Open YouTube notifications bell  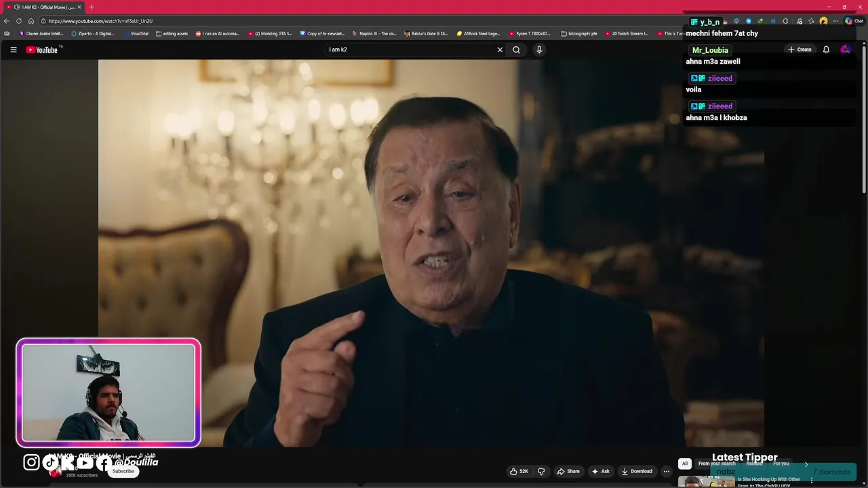[826, 49]
